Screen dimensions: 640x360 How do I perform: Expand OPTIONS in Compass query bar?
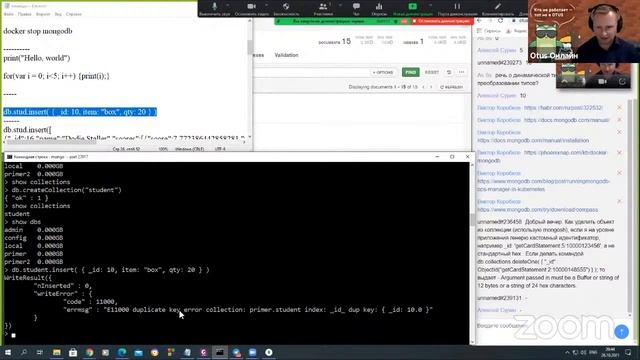pos(382,72)
